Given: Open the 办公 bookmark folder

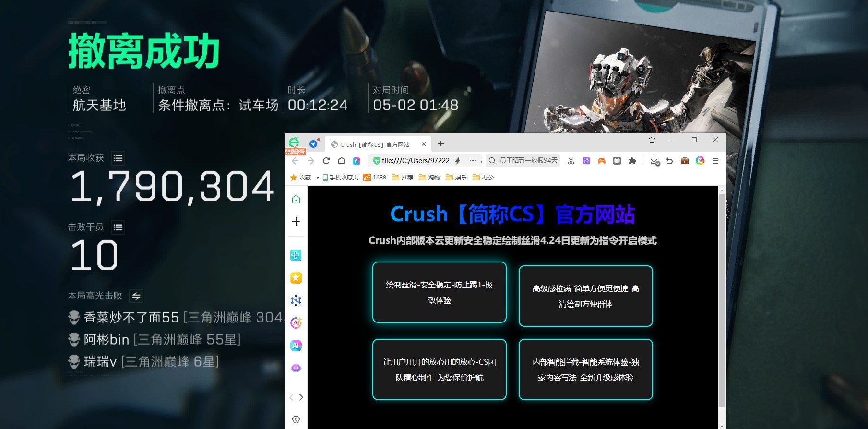Looking at the screenshot, I should coord(483,178).
